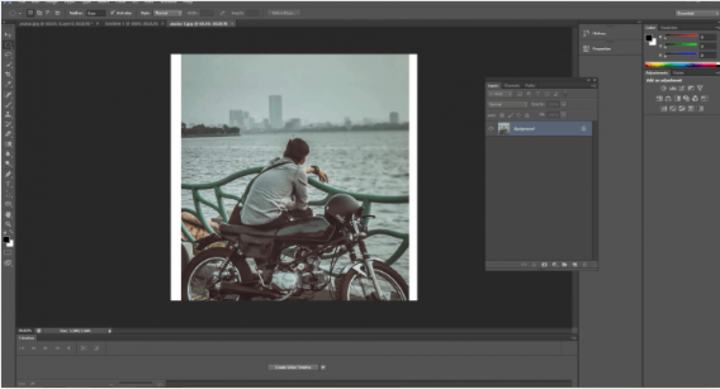Toggle lock position in Layers panel

click(x=518, y=115)
